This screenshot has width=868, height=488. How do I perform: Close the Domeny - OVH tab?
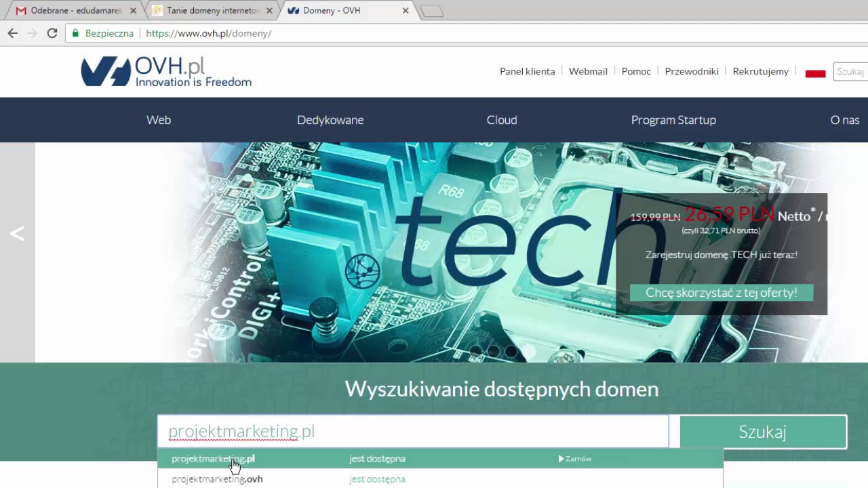point(406,11)
